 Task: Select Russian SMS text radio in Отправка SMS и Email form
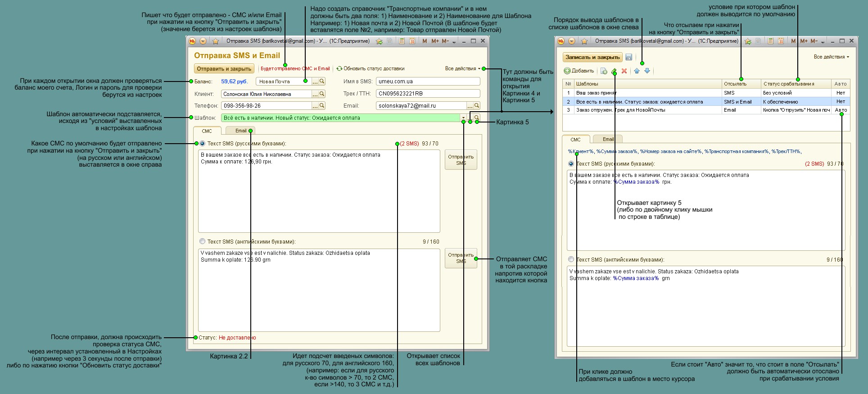pos(202,144)
